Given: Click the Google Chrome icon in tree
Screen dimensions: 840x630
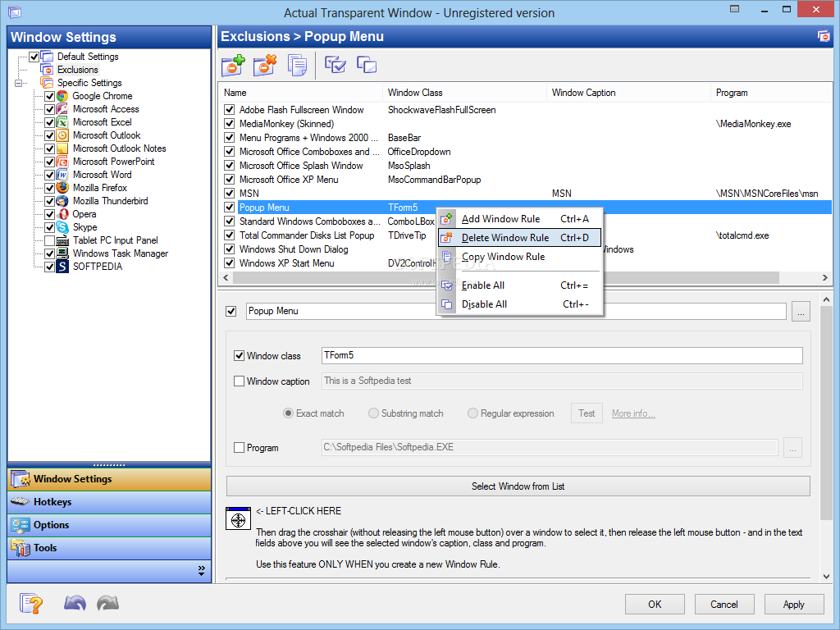Looking at the screenshot, I should pos(62,96).
